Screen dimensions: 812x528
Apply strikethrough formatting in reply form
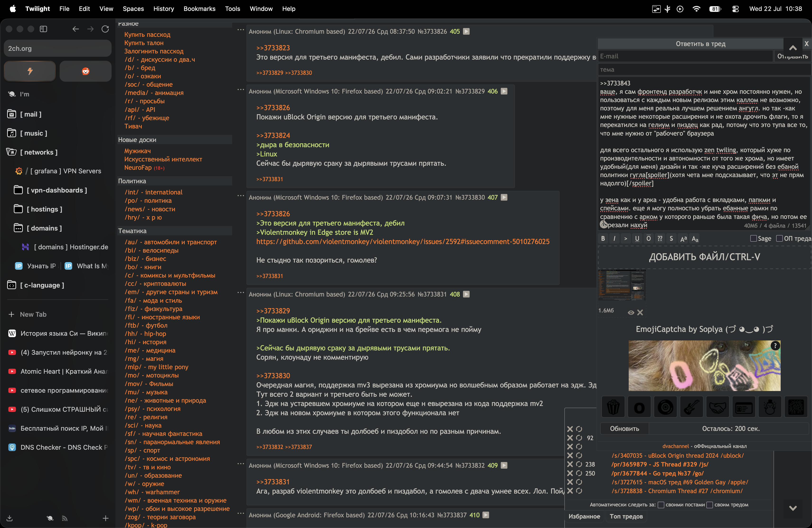[x=671, y=238]
